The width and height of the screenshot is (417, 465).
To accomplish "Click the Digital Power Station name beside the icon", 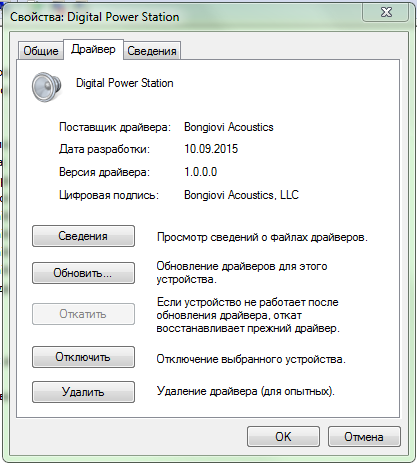I will 125,83.
